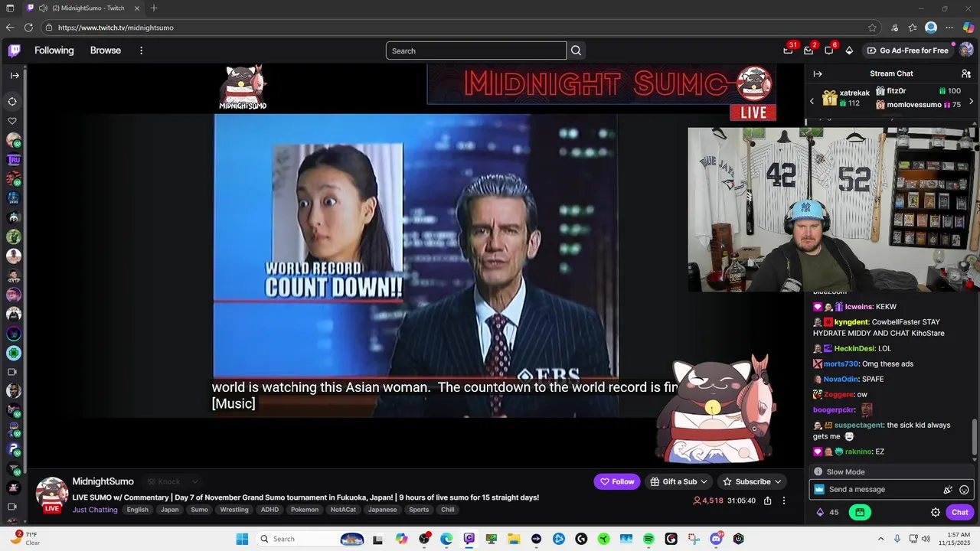Click the Edge profile icon
The width and height of the screenshot is (980, 551).
tap(931, 28)
